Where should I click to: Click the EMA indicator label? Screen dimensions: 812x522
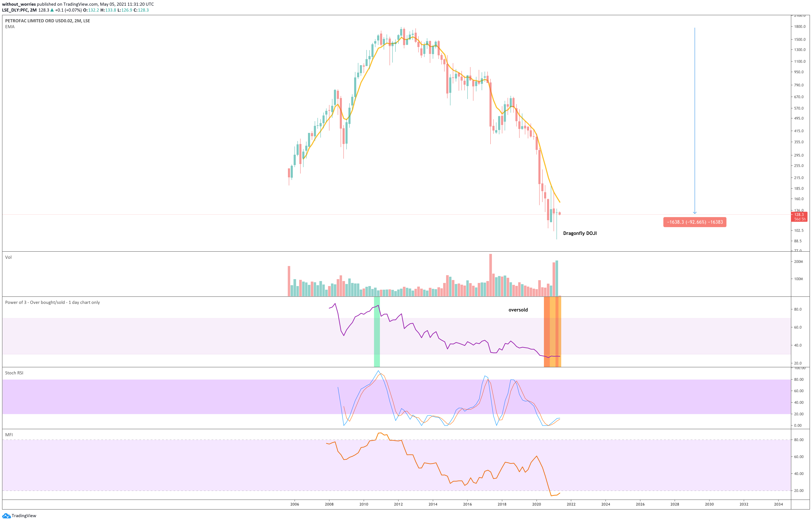(10, 27)
